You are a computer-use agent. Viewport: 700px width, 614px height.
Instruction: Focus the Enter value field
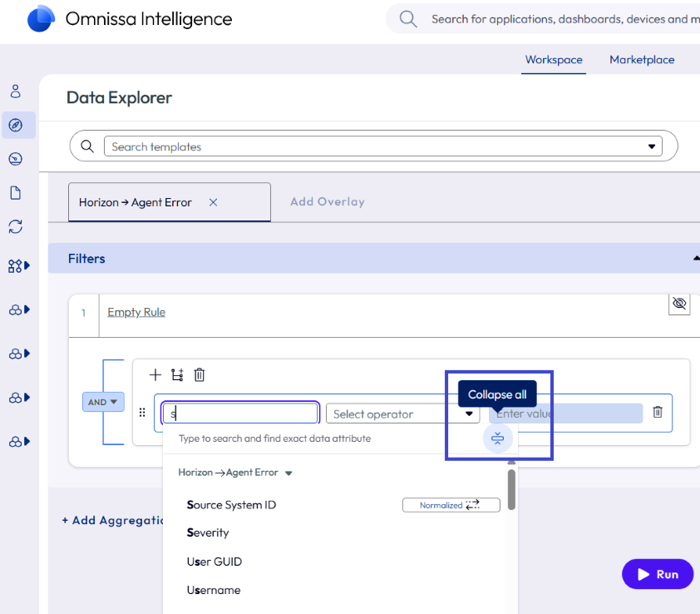[x=565, y=413]
